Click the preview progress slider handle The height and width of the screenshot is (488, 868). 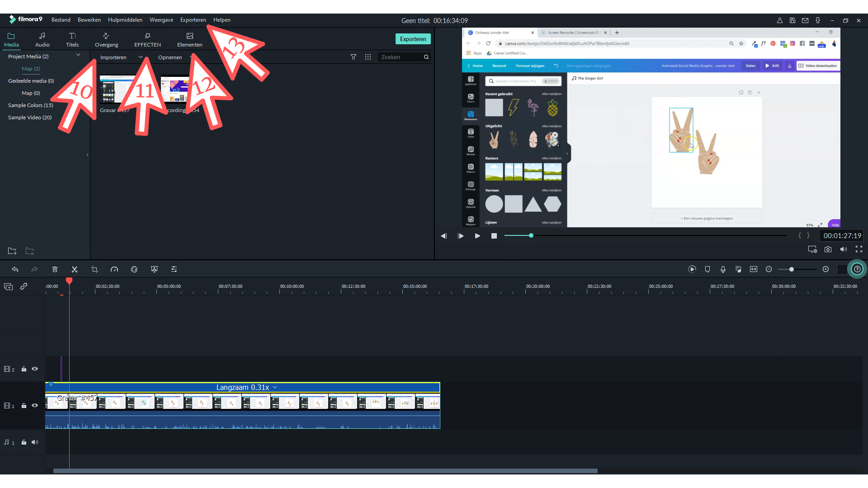coord(531,235)
